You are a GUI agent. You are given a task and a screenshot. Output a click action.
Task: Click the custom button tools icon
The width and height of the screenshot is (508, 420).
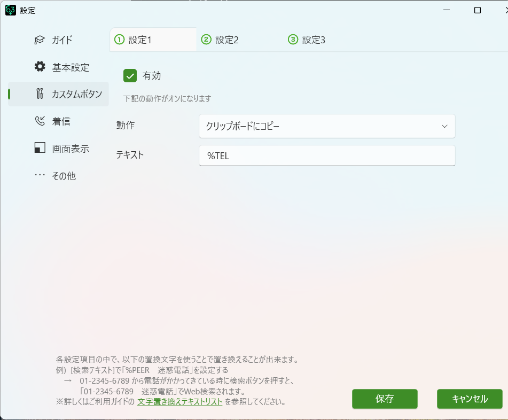pyautogui.click(x=40, y=94)
